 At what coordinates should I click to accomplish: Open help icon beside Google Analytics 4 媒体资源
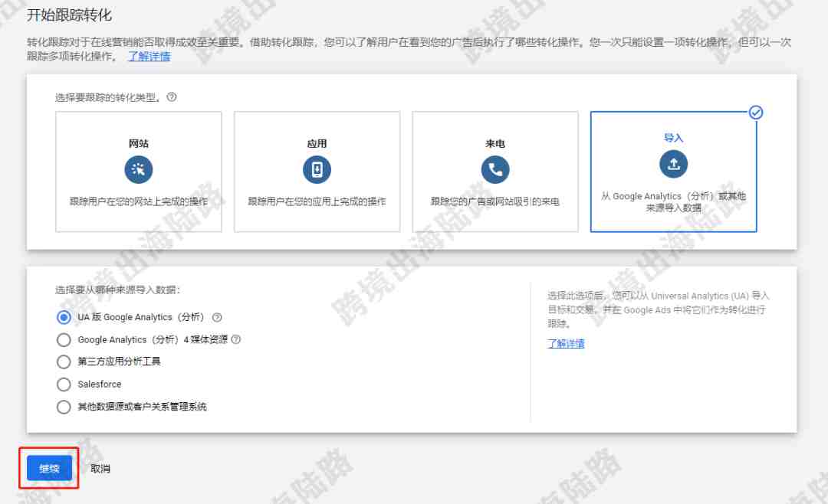236,339
